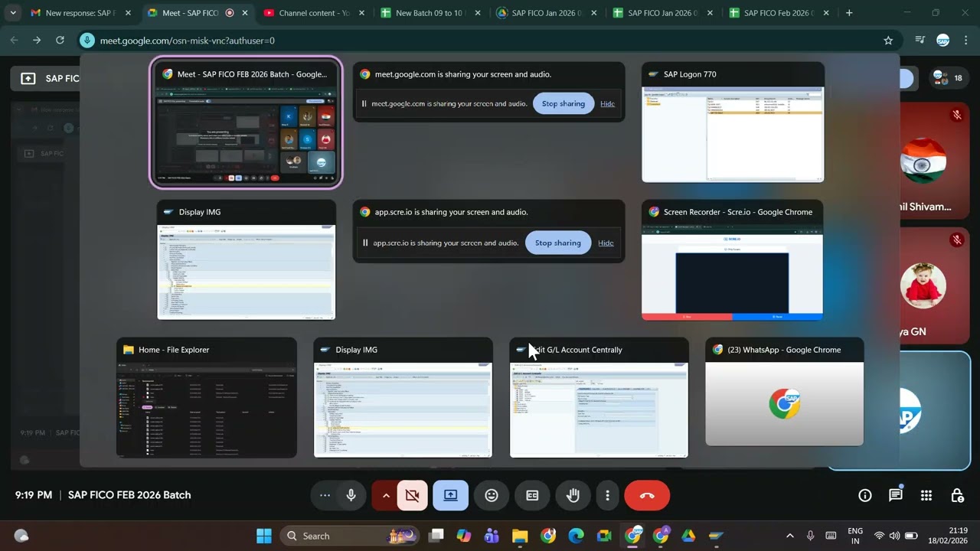Screen dimensions: 980x551
Task: Switch to the Meet - SAP FICO tab
Action: click(x=197, y=13)
